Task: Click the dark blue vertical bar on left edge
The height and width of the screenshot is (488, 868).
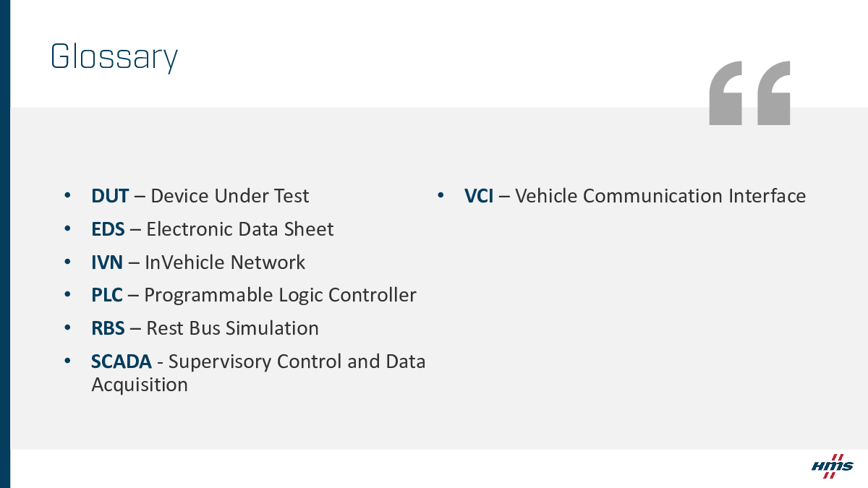Action: (5, 244)
